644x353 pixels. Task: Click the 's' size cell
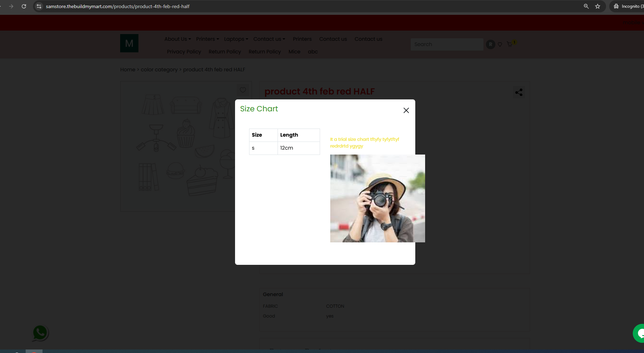coord(264,148)
